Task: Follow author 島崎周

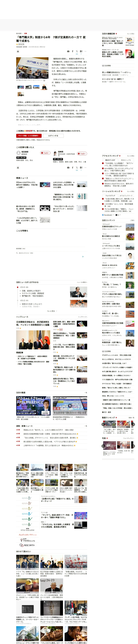Action: 82,153
